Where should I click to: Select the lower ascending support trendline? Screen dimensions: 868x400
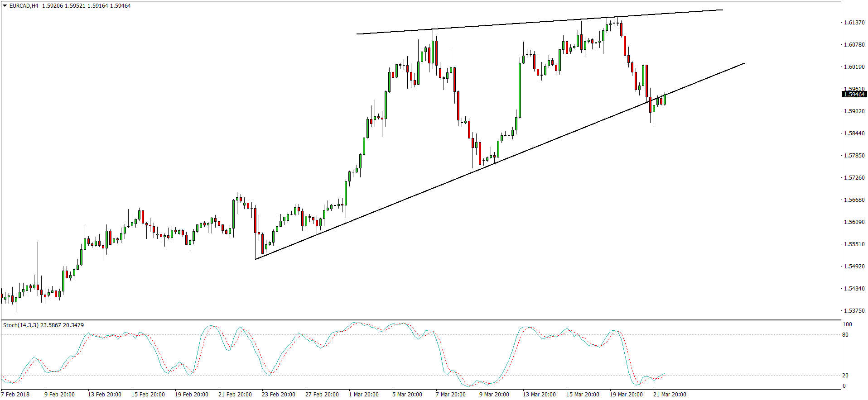(x=500, y=161)
